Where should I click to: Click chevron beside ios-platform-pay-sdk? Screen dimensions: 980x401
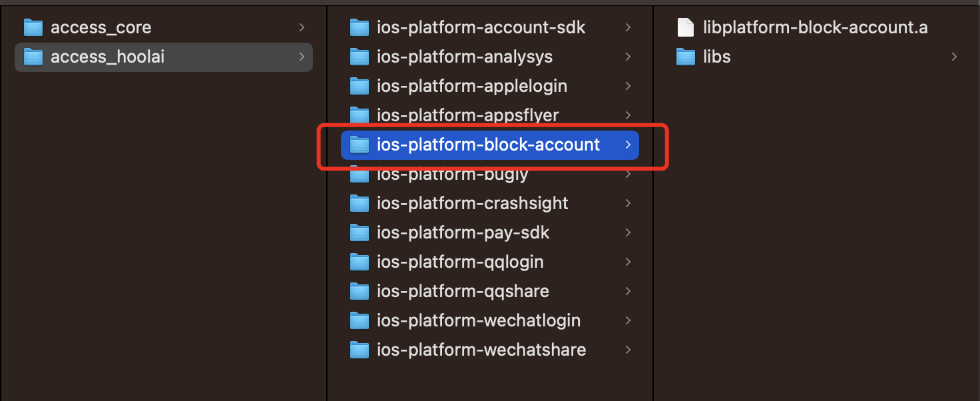click(628, 232)
